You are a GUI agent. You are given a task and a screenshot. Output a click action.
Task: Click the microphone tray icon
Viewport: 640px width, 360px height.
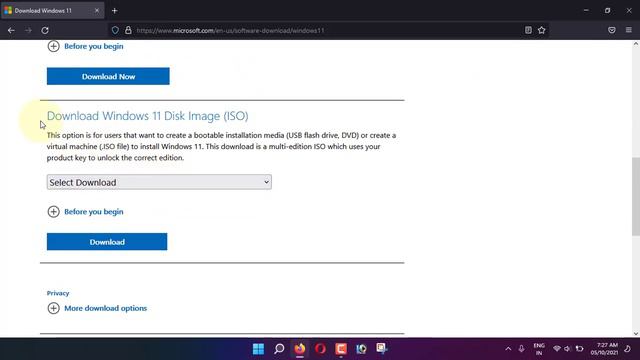[x=521, y=349]
